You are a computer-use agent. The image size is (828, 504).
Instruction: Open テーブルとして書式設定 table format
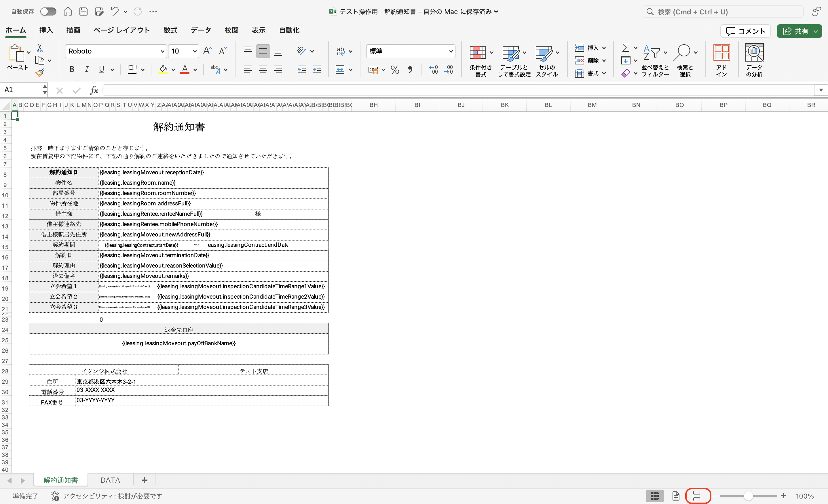point(514,61)
